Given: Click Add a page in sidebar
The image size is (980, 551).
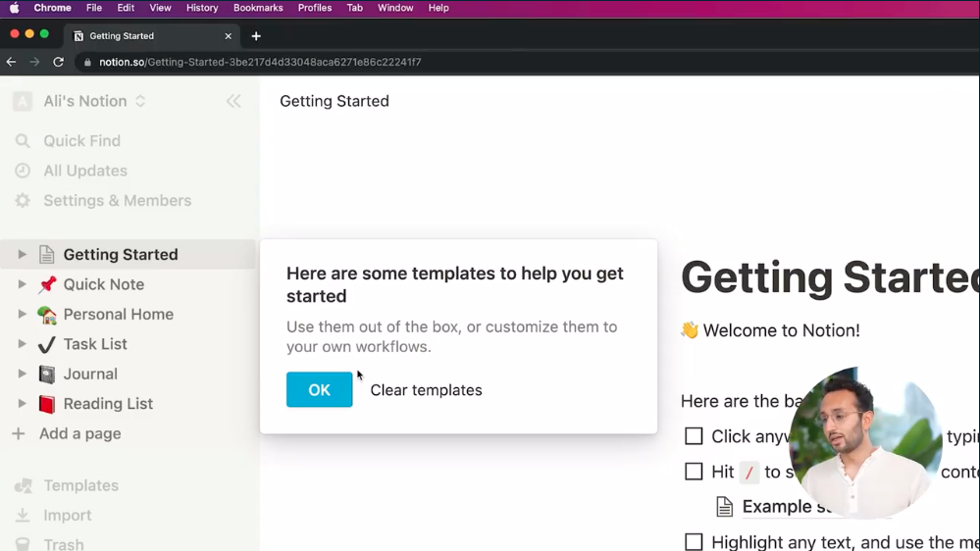Looking at the screenshot, I should pos(79,433).
